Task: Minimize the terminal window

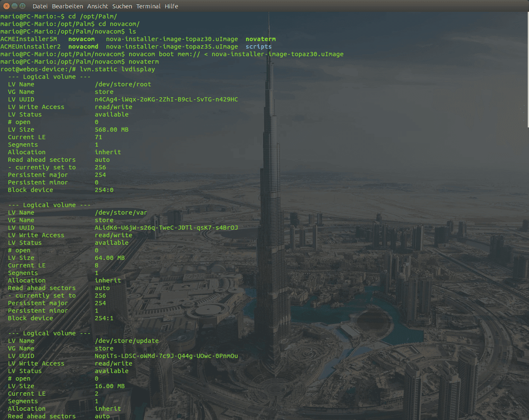Action: (14, 6)
